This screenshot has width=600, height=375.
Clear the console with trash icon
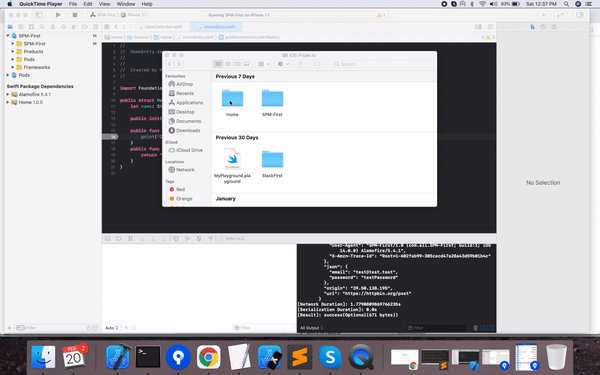[x=475, y=328]
